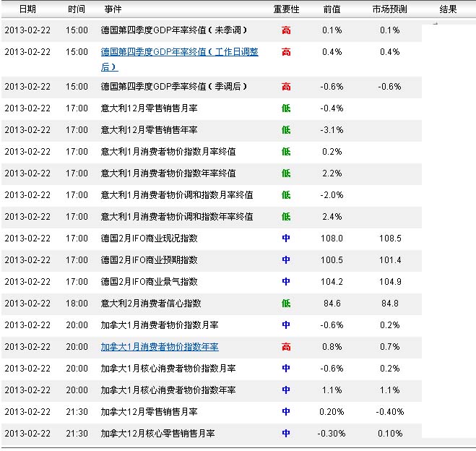The width and height of the screenshot is (476, 451).
Task: Click forecast value 104.9
Action: pyautogui.click(x=390, y=282)
